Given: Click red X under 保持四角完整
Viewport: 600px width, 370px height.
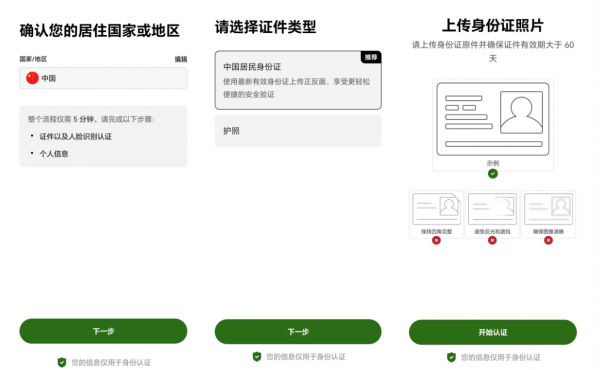Looking at the screenshot, I should pyautogui.click(x=436, y=240).
